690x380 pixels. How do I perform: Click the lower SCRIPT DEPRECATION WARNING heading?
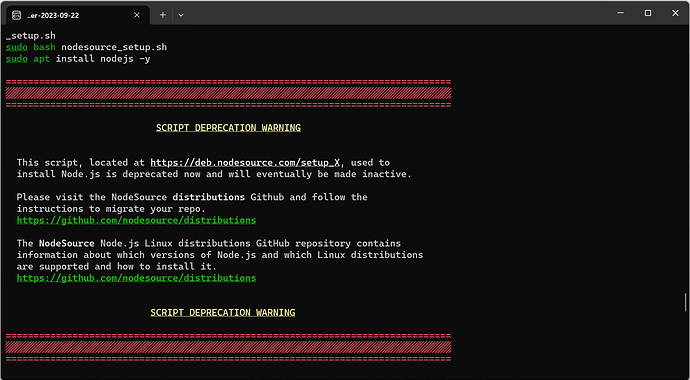click(223, 313)
